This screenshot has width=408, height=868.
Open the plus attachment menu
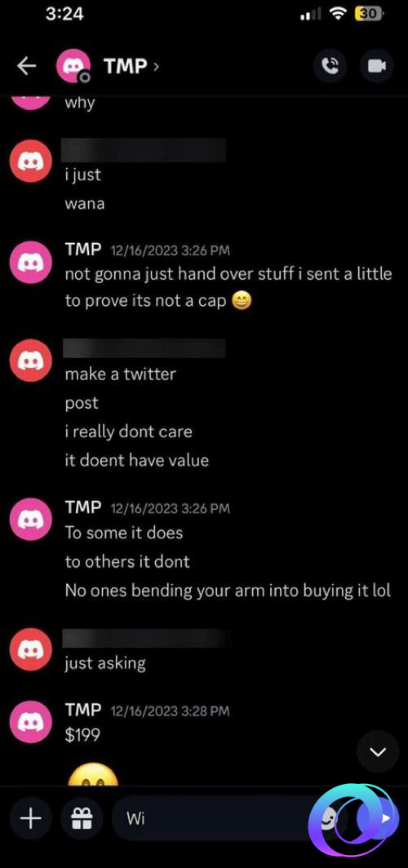click(30, 818)
